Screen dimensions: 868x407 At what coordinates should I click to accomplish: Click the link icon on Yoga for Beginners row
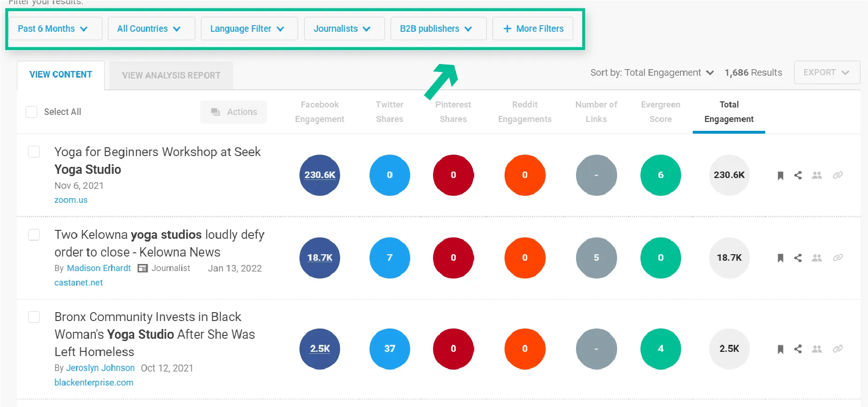point(838,175)
